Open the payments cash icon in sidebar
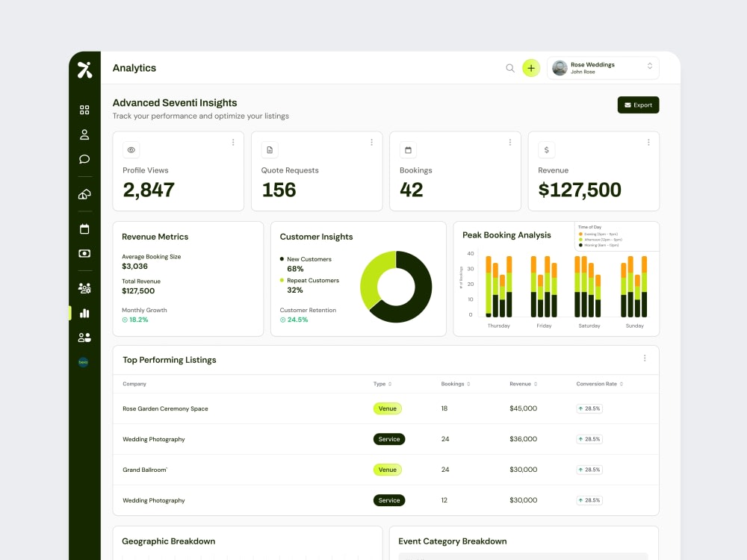Image resolution: width=747 pixels, height=560 pixels. pos(84,253)
